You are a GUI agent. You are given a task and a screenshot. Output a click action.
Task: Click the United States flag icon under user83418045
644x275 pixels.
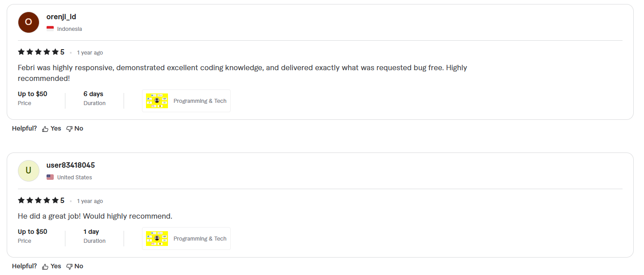(x=50, y=177)
